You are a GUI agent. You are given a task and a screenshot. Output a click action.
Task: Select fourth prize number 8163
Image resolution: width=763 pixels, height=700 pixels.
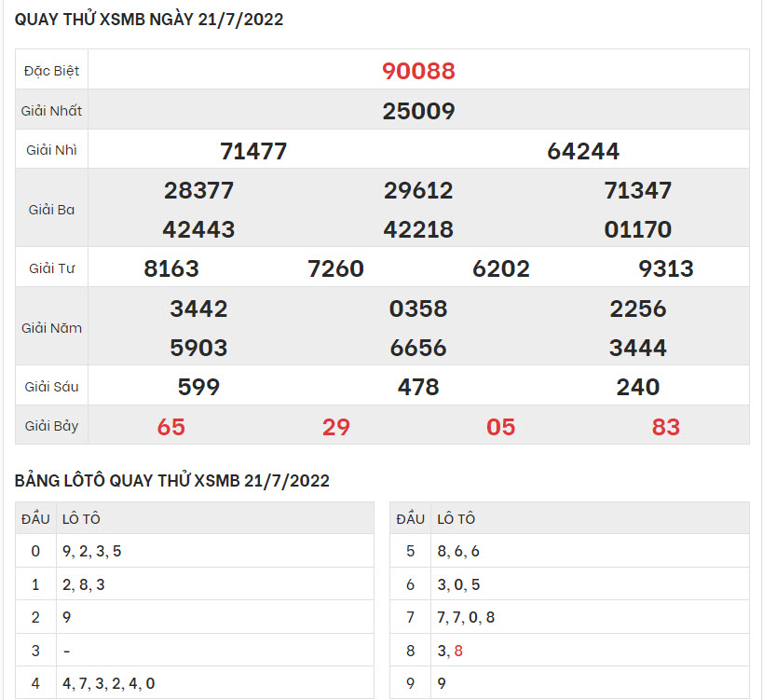tap(171, 269)
